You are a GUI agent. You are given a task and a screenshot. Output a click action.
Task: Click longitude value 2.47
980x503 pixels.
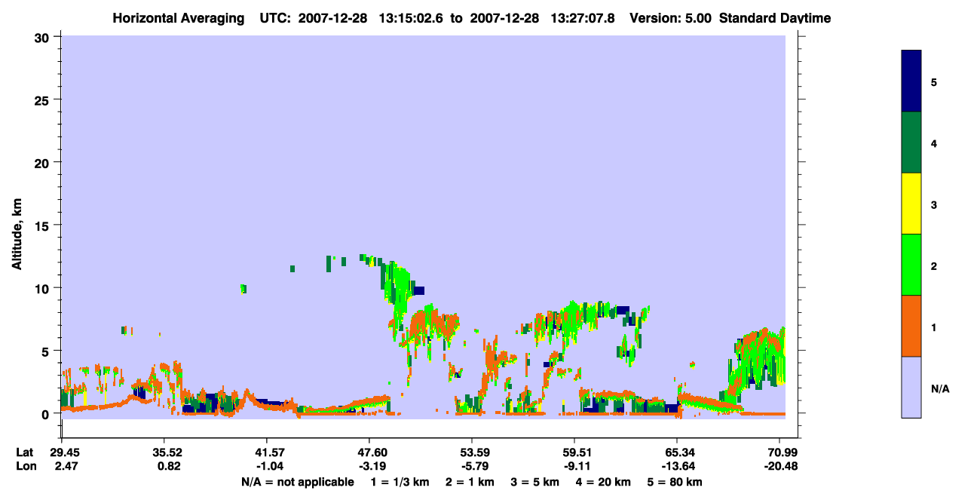pyautogui.click(x=67, y=467)
